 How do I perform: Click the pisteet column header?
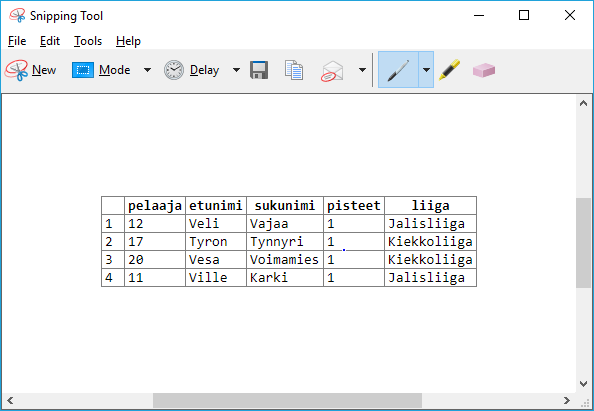tap(354, 206)
